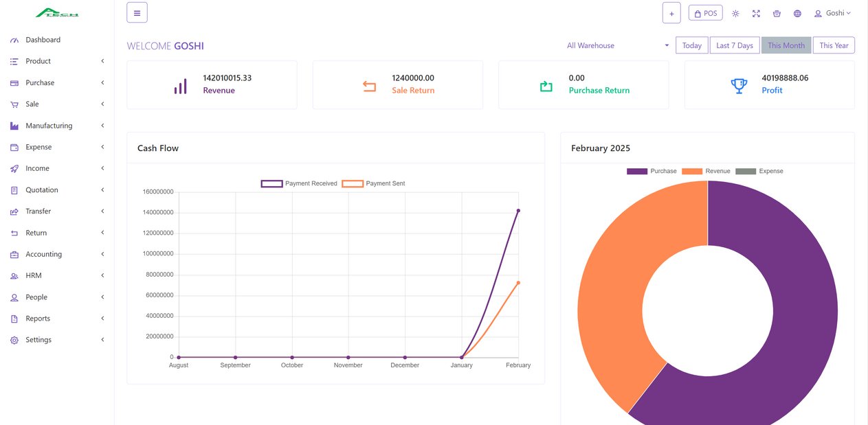
Task: Click the Revenue value 142010015.33
Action: (227, 78)
